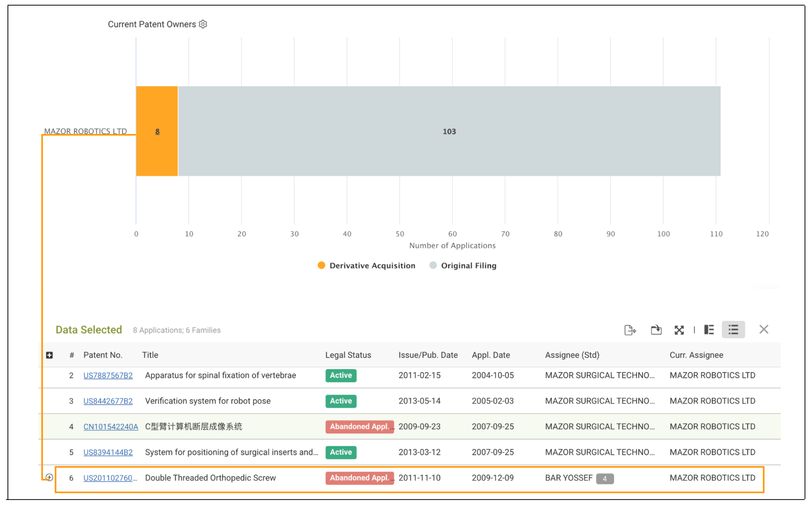Click MAZOR ROBOTICS LTD chart axis label
Image resolution: width=812 pixels, height=507 pixels.
[x=85, y=131]
